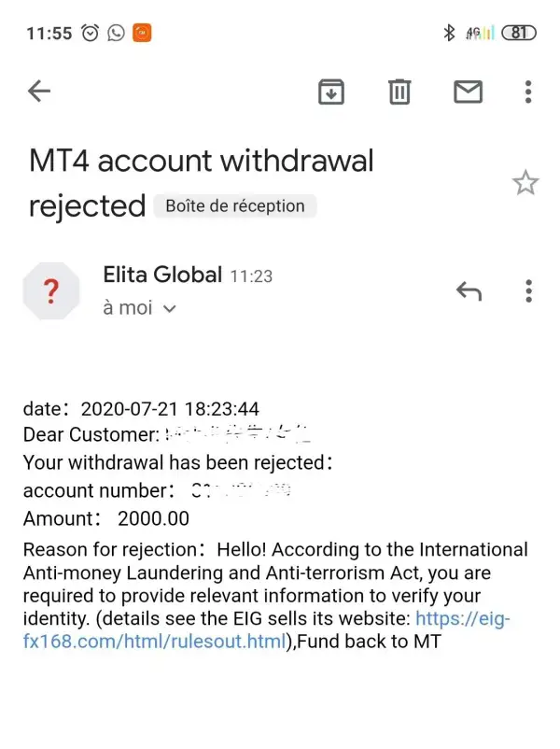Tap the sender name Elita Global

pyautogui.click(x=162, y=275)
